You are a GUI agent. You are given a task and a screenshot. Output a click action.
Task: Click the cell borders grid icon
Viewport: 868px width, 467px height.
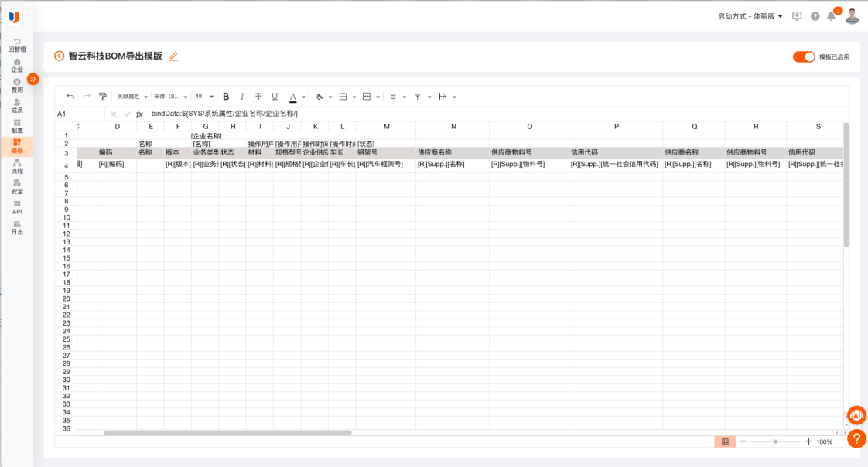(343, 97)
